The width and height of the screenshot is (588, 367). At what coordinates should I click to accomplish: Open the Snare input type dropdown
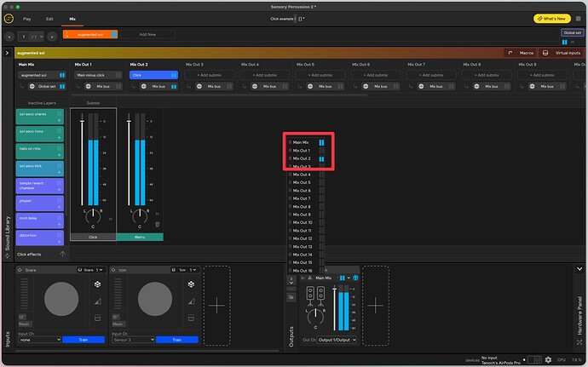point(89,270)
